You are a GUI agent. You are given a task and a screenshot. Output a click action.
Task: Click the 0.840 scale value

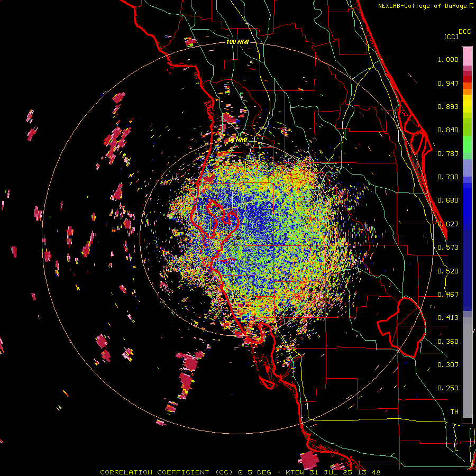tap(448, 130)
